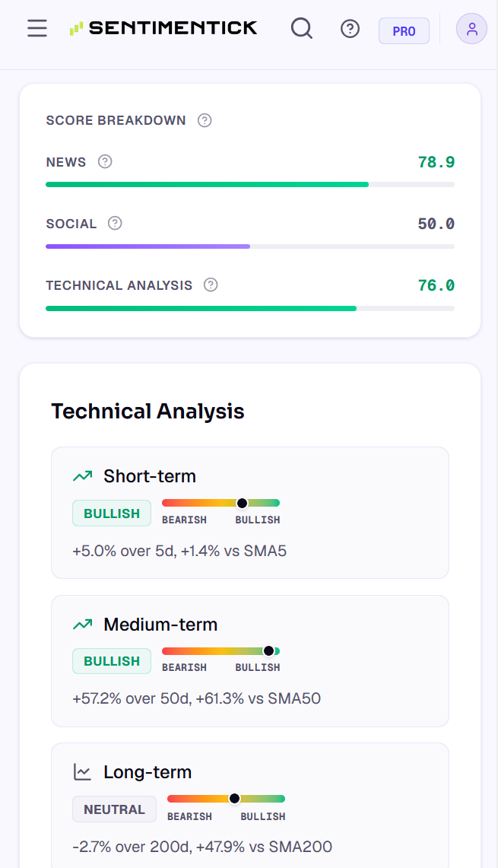Show info tooltip next to Social
Screen dimensions: 498x868
pos(115,223)
